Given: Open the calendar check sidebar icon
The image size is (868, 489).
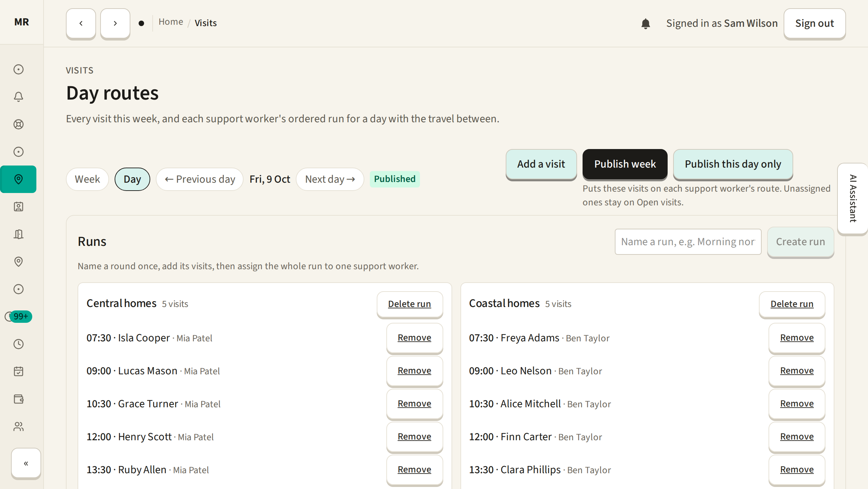Looking at the screenshot, I should pyautogui.click(x=19, y=372).
